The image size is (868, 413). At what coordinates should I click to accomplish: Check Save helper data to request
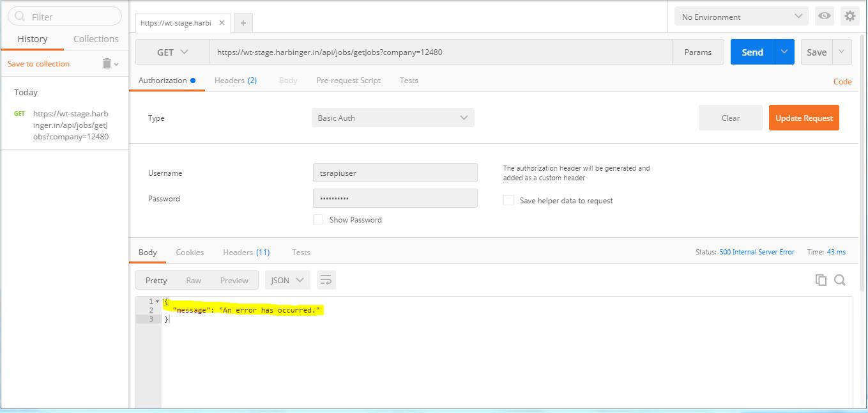click(x=508, y=200)
